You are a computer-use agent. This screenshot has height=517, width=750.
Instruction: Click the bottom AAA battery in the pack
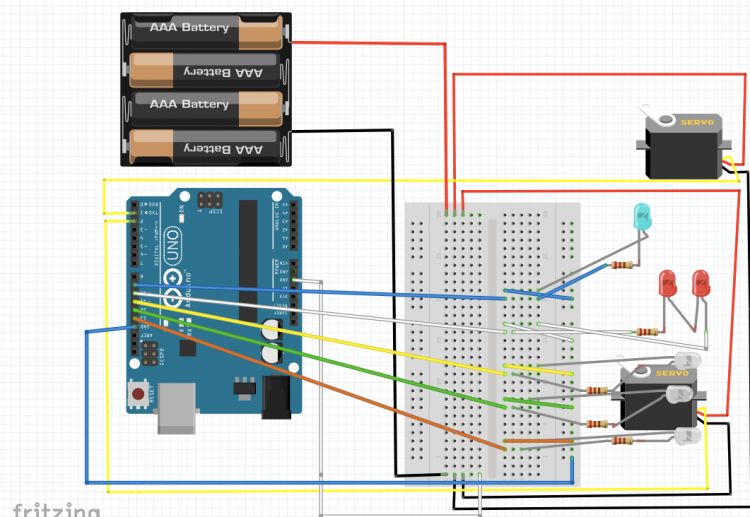click(x=205, y=147)
